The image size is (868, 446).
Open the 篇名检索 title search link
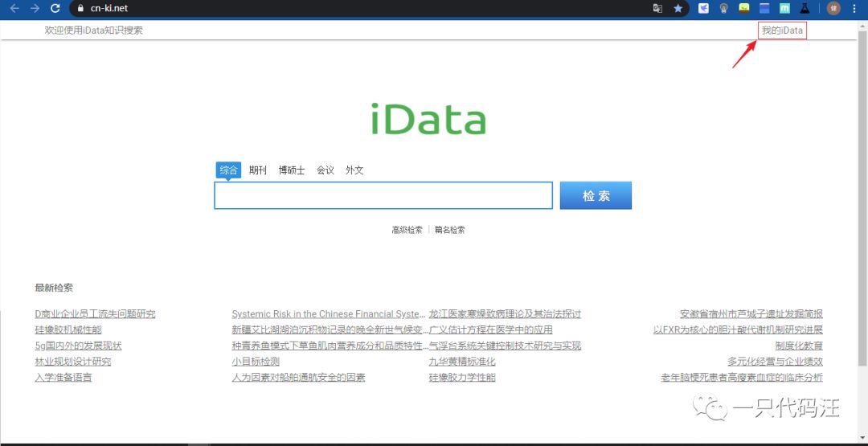[450, 230]
